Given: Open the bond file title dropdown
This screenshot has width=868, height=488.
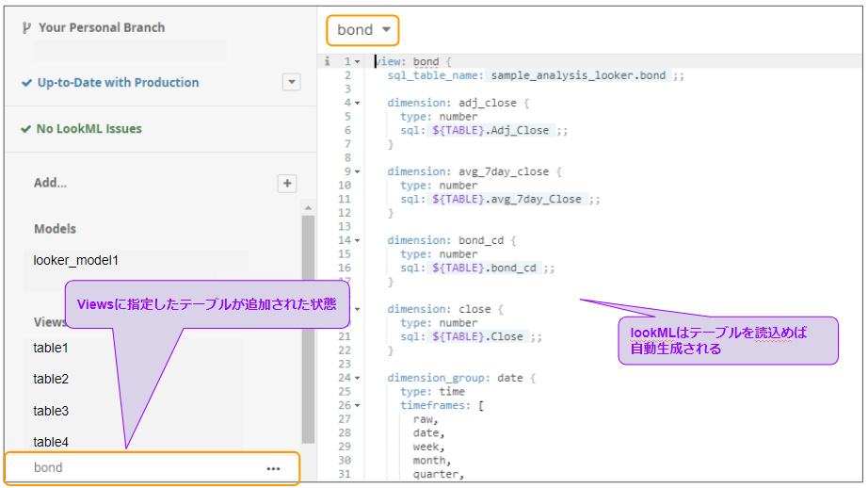Looking at the screenshot, I should tap(362, 30).
